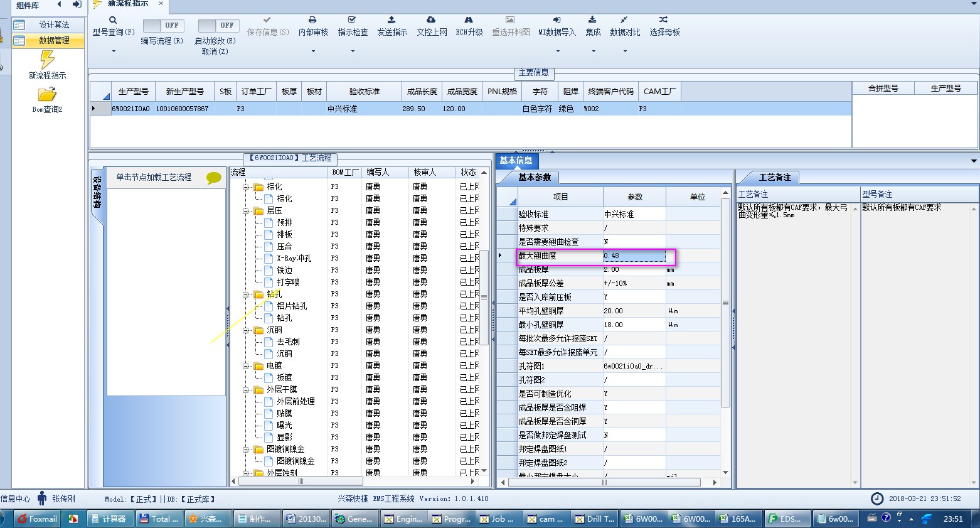Click the 设备结构 vertical tab
The height and width of the screenshot is (528, 980).
97,192
